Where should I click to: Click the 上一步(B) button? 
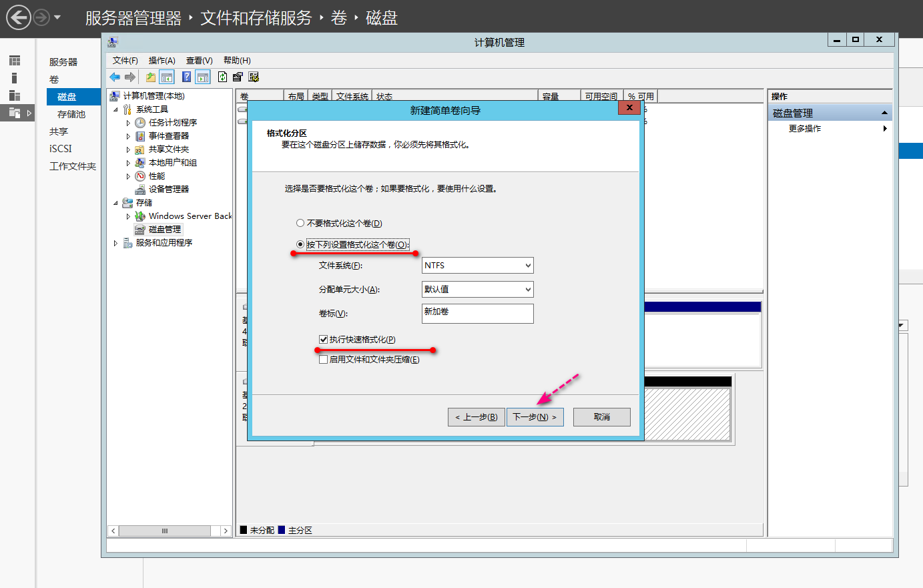tap(477, 417)
